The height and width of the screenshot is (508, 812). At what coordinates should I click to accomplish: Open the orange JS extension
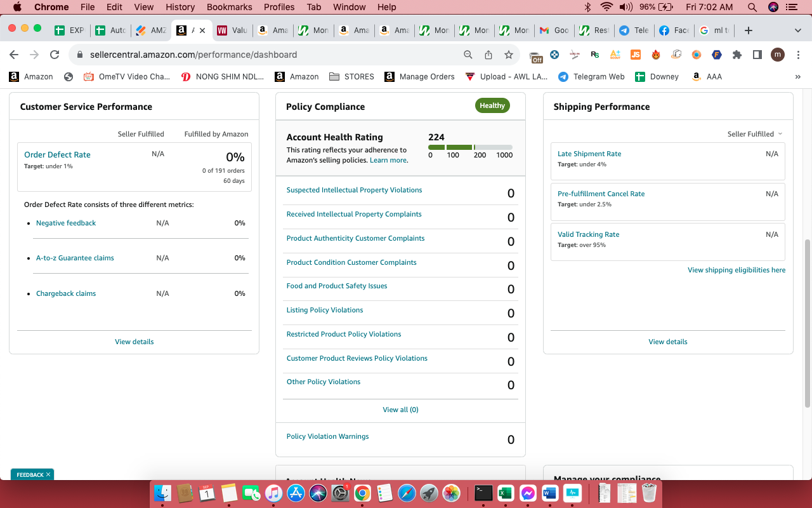point(635,55)
